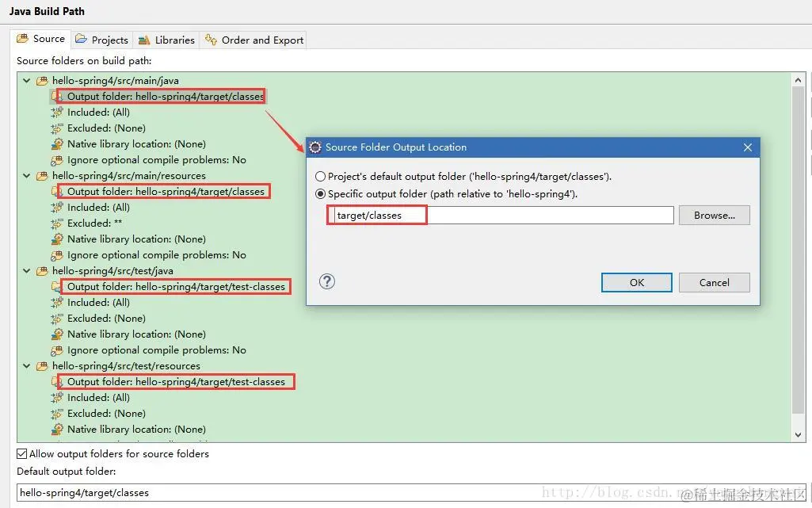Click the scrollbar up arrow of source list
Image resolution: width=812 pixels, height=508 pixels.
pyautogui.click(x=798, y=80)
